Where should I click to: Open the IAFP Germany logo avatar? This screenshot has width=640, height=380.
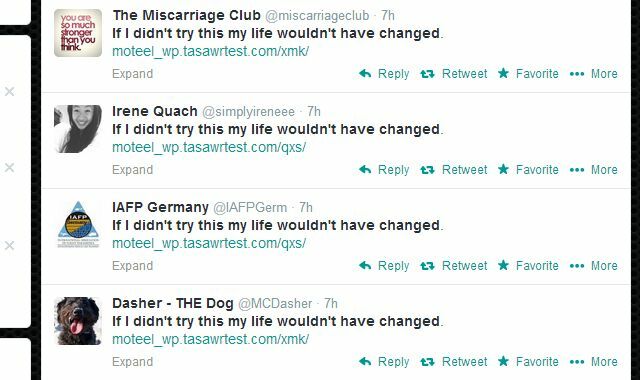click(x=78, y=225)
